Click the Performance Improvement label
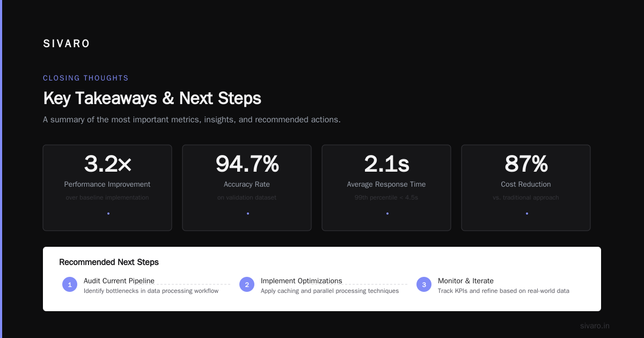Viewport: 644px width, 338px height. [x=107, y=185]
